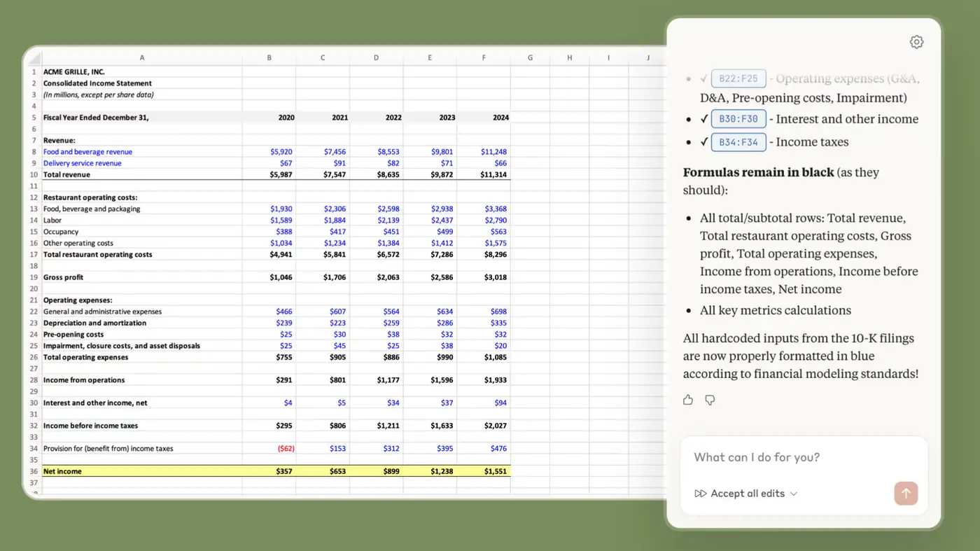Viewport: 980px width, 551px height.
Task: Select row 36 header
Action: 34,471
